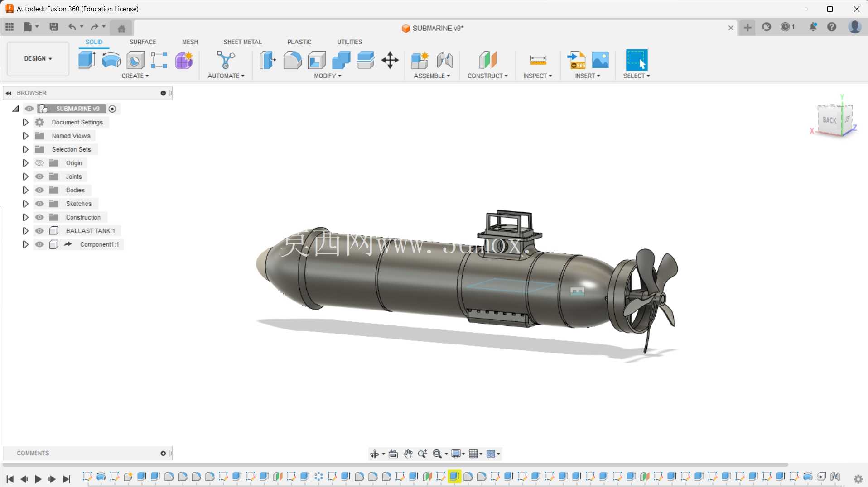Expand the Document Settings node
Screen dimensions: 868x487
25,122
